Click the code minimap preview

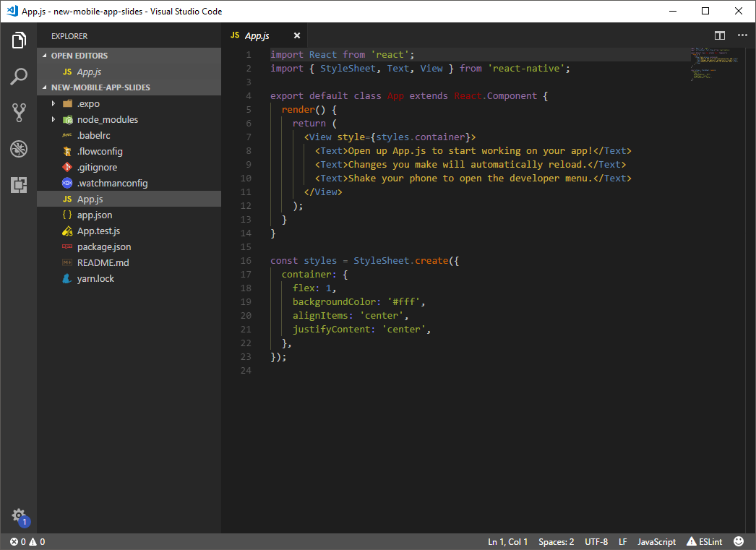[x=714, y=64]
